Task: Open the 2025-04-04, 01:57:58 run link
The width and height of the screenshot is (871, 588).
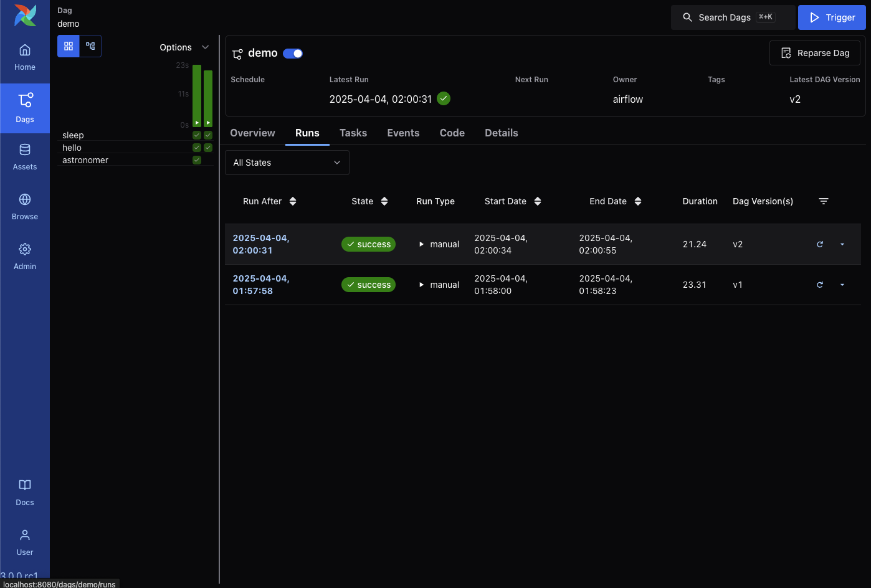Action: pyautogui.click(x=261, y=285)
